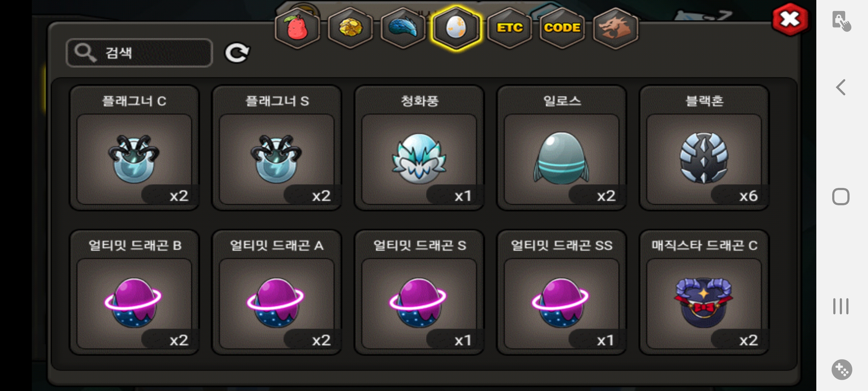Select the highlighted egg category tab
868x391 pixels.
coord(456,28)
